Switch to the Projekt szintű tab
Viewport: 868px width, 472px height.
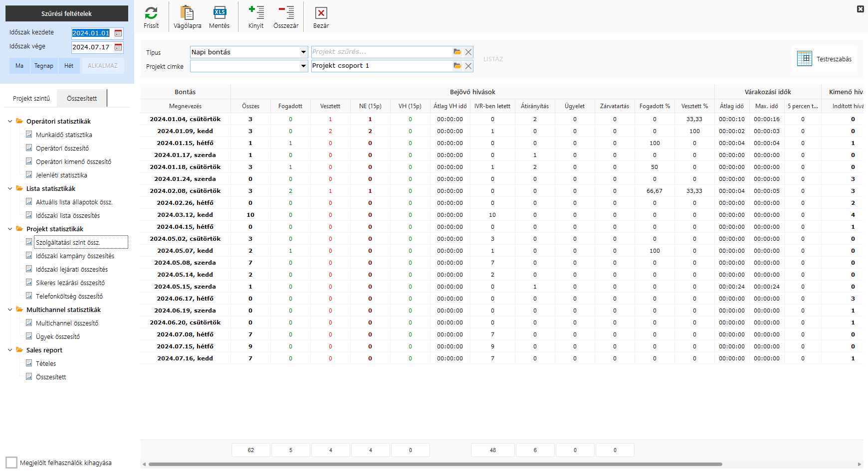[x=31, y=99]
